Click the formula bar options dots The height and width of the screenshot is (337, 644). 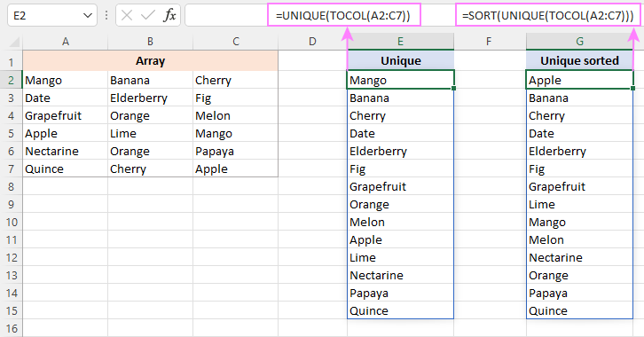pyautogui.click(x=106, y=16)
